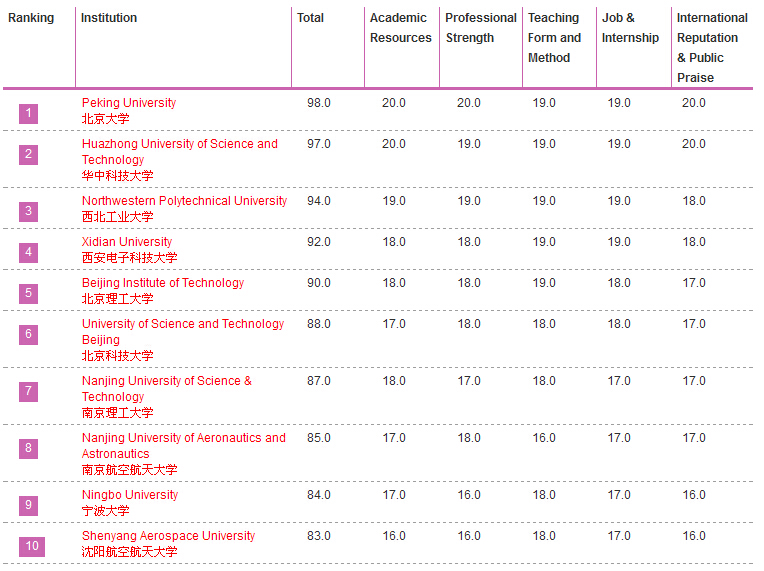Click rank badge number 2

(28, 154)
